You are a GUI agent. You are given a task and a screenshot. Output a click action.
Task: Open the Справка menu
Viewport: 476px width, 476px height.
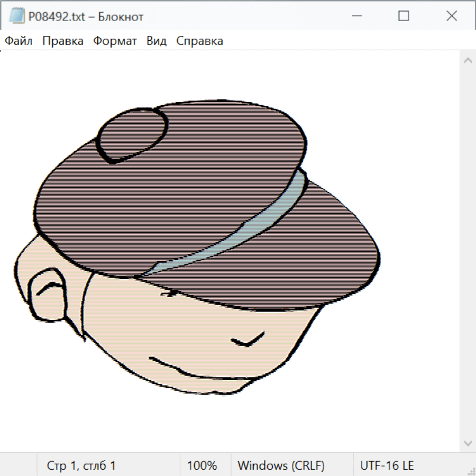[x=199, y=41]
